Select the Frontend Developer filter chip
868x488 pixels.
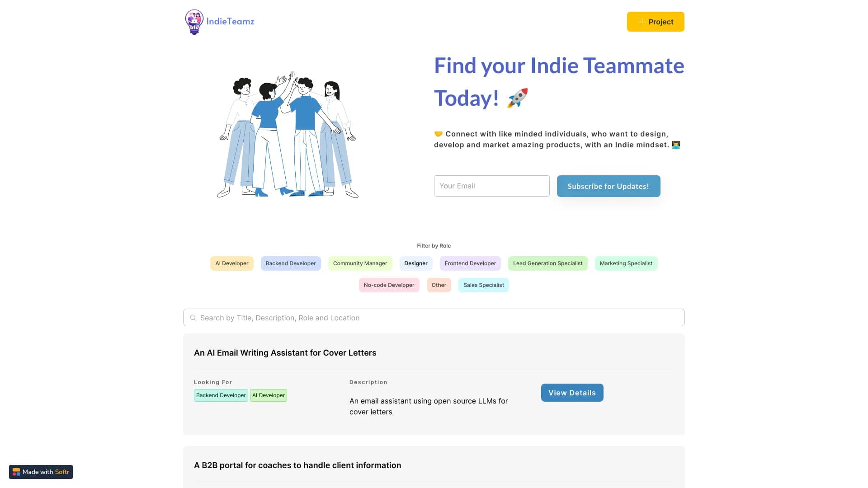(x=470, y=263)
